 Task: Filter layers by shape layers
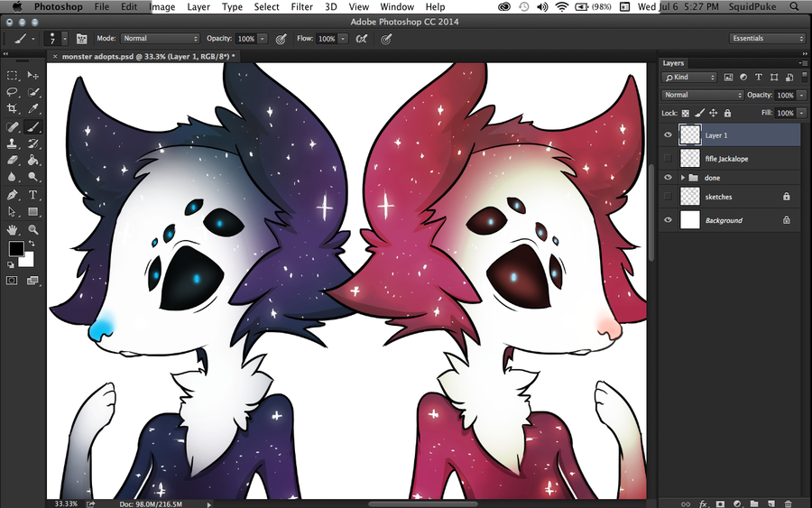(774, 78)
